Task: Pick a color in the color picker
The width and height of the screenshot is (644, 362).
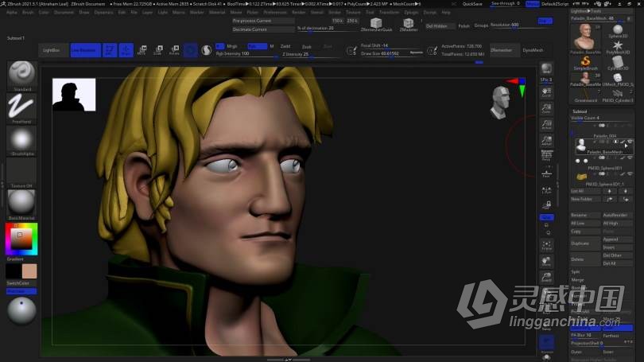Action: click(21, 239)
